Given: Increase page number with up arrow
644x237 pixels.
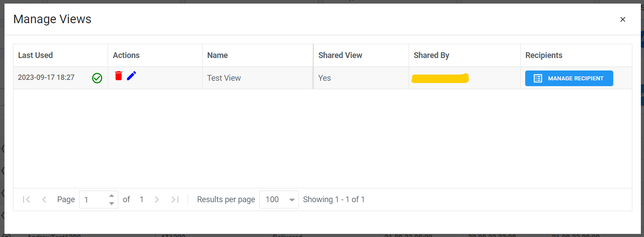Looking at the screenshot, I should [112, 195].
